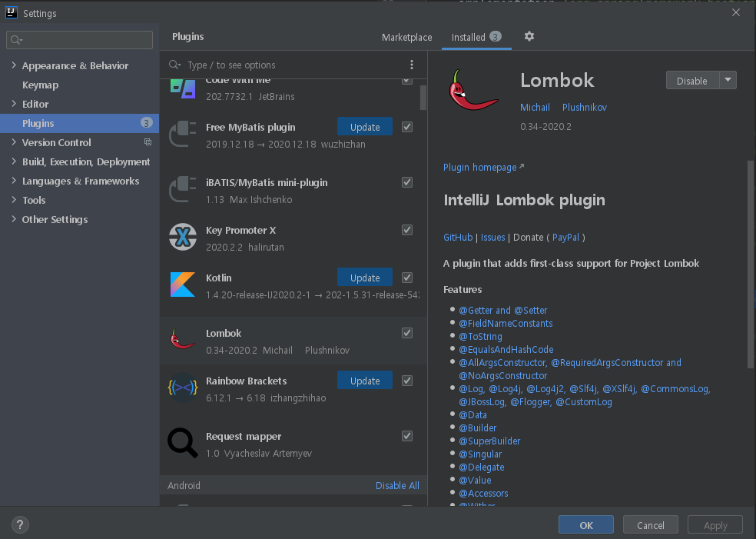The height and width of the screenshot is (539, 756).
Task: Click the Key Promoter X icon
Action: (x=183, y=237)
